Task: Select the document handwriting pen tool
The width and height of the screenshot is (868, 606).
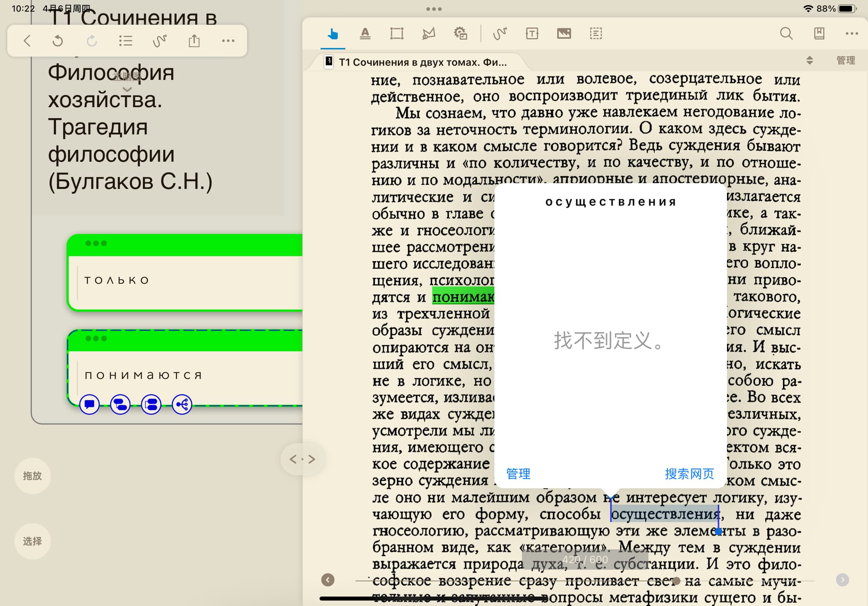Action: tap(500, 34)
